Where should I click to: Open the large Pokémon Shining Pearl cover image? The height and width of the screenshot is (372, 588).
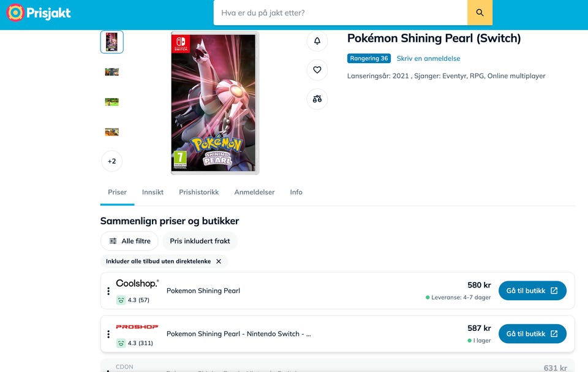[x=215, y=103]
